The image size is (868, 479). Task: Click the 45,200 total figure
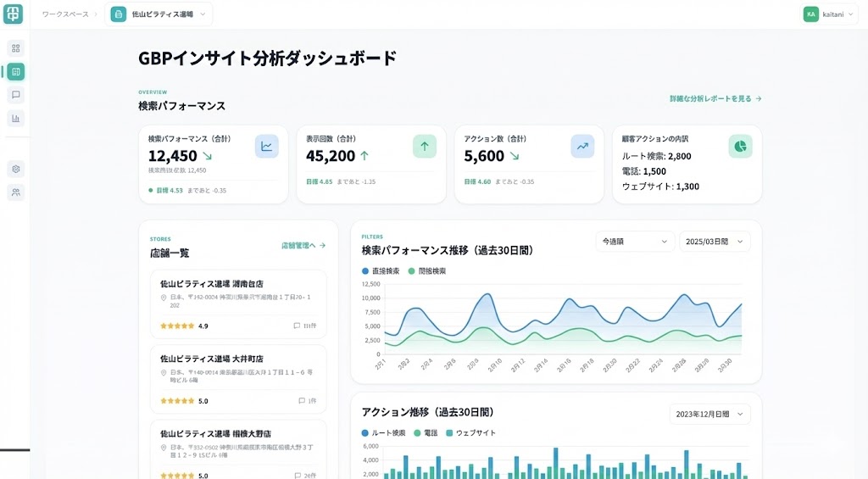(331, 156)
